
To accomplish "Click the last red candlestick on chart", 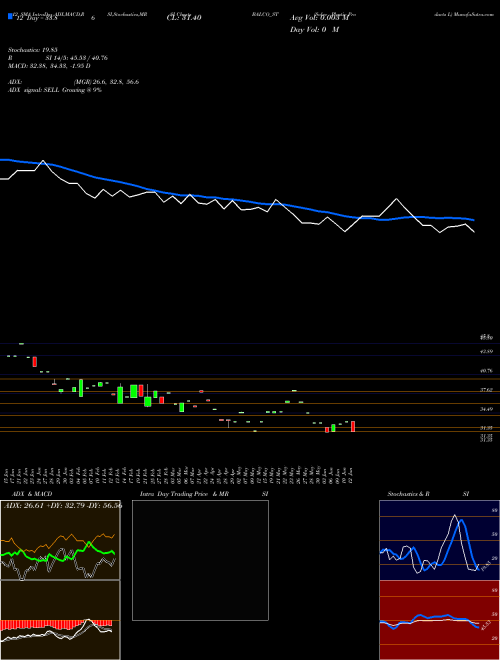I will tap(353, 426).
